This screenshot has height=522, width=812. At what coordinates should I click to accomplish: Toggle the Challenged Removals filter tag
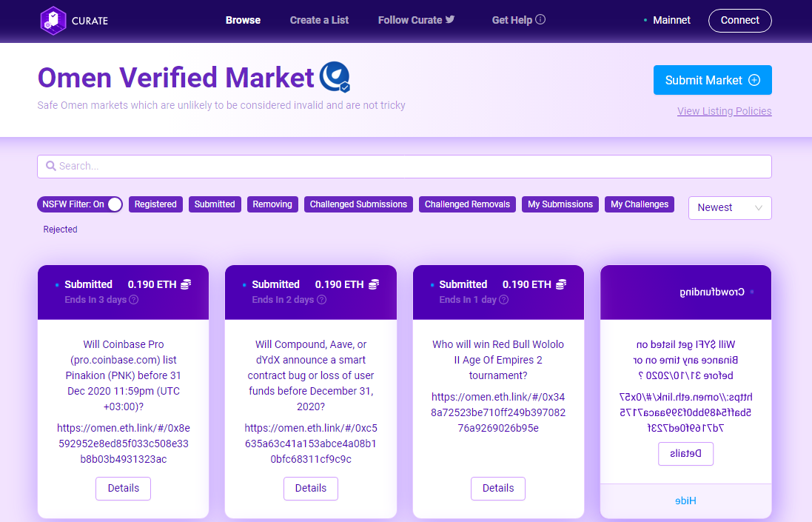coord(467,204)
